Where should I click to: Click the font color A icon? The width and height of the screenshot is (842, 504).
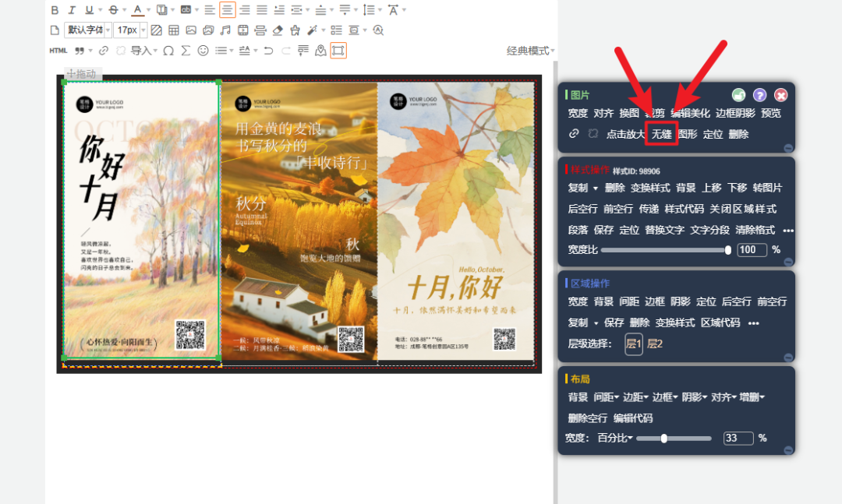click(138, 9)
